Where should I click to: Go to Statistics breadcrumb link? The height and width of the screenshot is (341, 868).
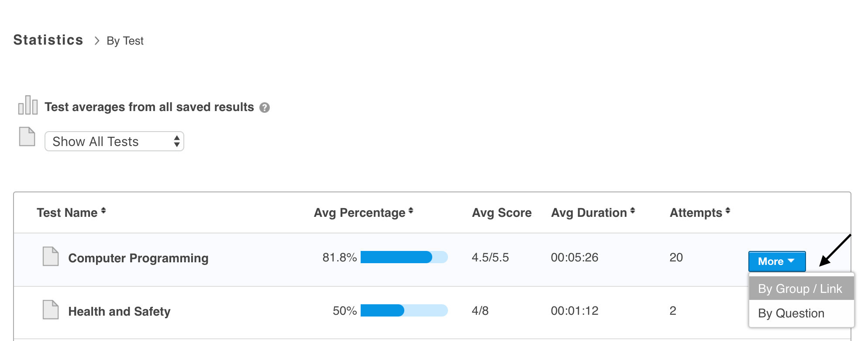(48, 40)
